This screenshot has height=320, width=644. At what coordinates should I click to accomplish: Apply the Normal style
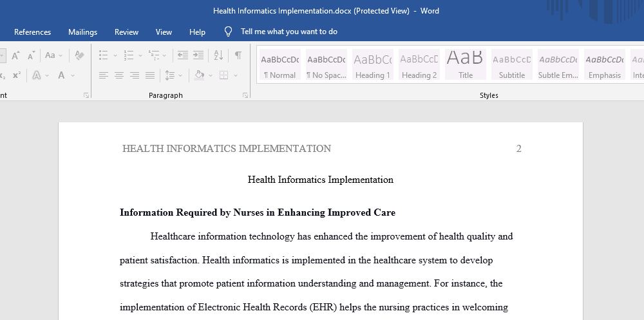279,64
